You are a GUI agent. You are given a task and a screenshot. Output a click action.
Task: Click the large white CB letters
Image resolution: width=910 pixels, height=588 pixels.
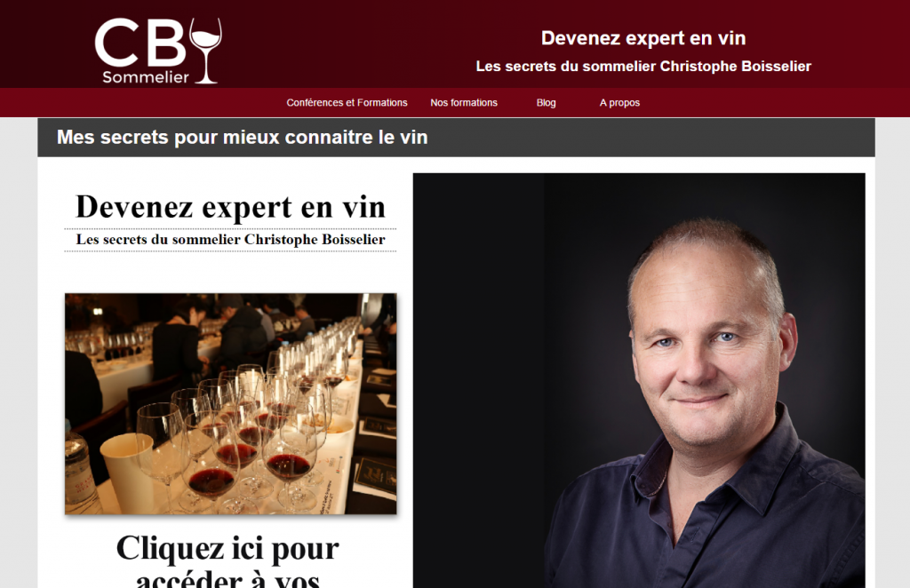click(x=140, y=43)
